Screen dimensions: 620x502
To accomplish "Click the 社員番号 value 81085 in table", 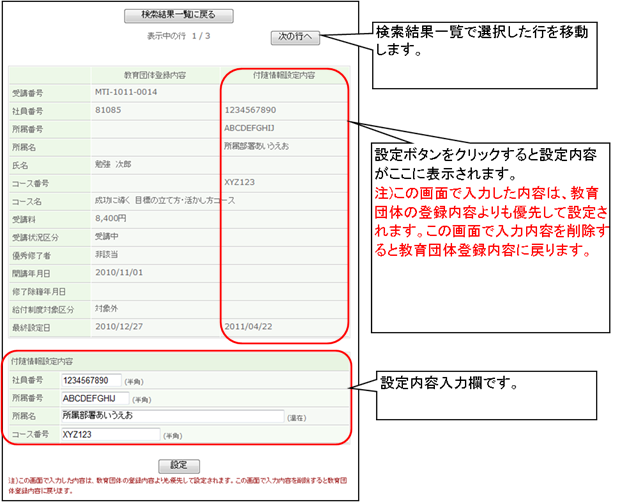I will coord(108,110).
